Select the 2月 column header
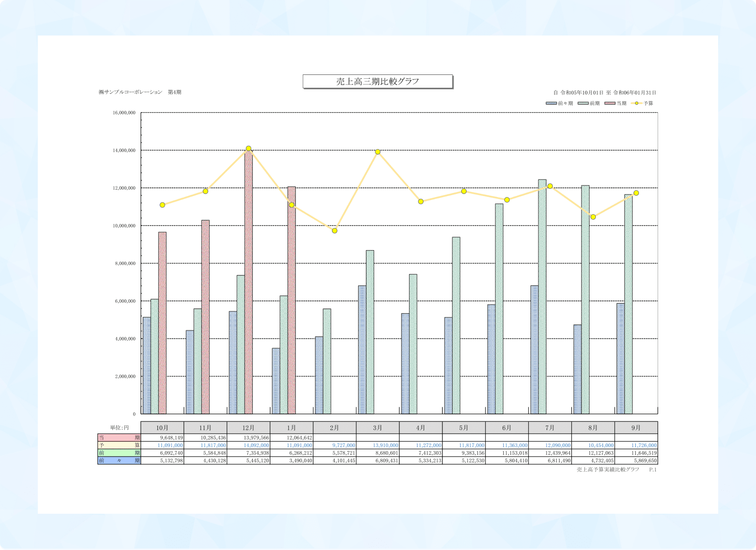This screenshot has width=756, height=550. point(335,428)
